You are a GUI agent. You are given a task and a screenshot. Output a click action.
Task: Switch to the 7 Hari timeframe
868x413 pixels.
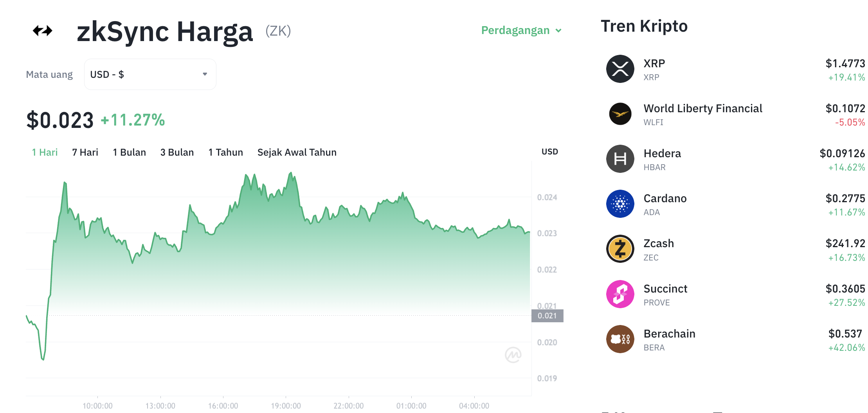pos(85,152)
